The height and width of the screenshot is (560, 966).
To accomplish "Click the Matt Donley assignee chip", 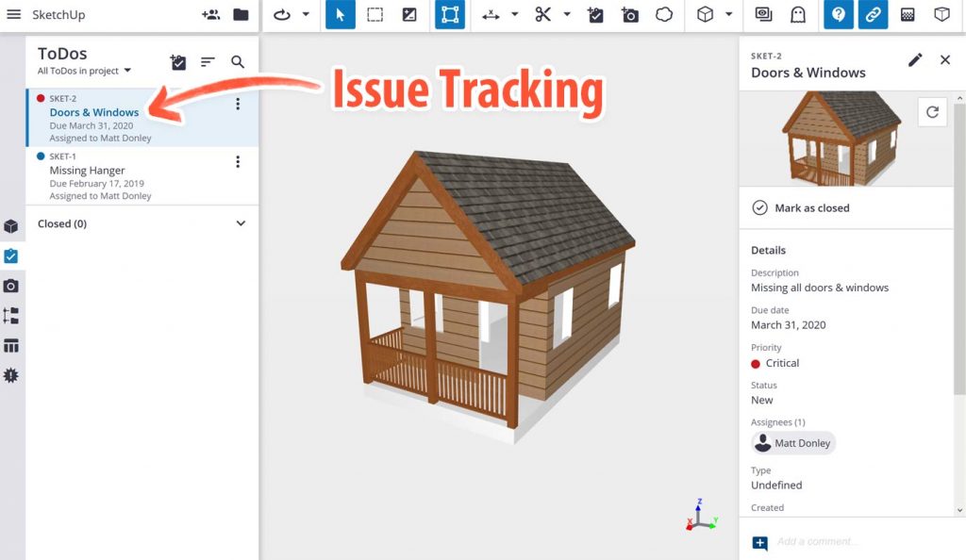I will 793,443.
